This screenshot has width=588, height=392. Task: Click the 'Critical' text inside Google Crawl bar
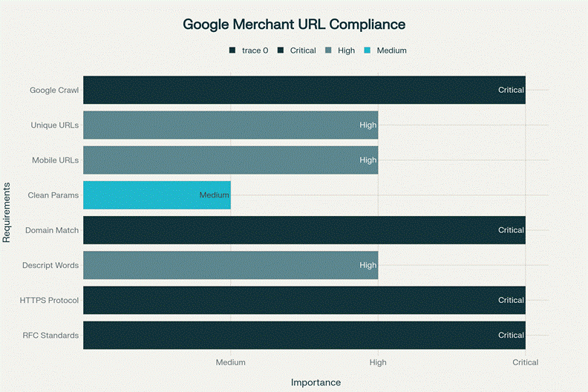point(511,90)
